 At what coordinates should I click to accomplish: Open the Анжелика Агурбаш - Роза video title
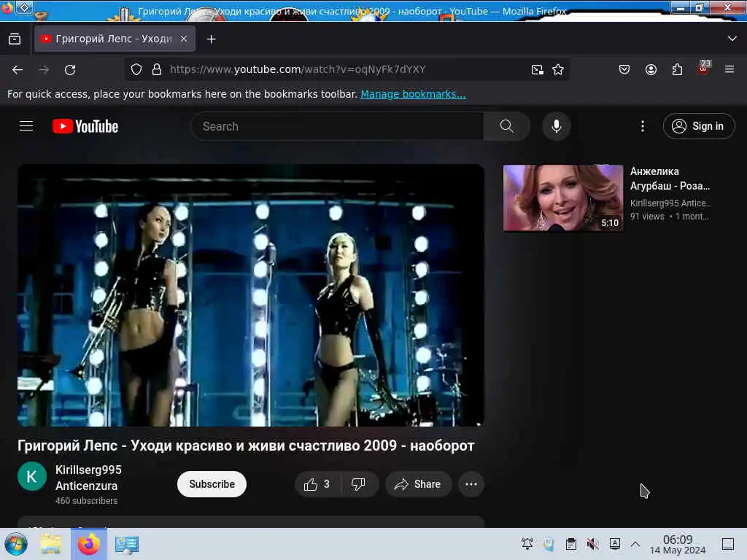pyautogui.click(x=670, y=179)
